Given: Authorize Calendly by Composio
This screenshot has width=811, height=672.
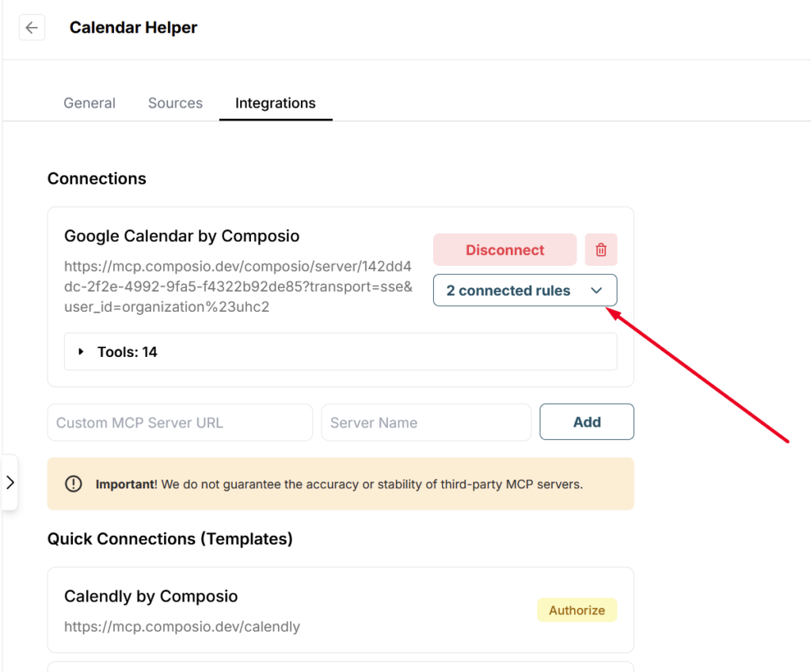Looking at the screenshot, I should point(577,610).
